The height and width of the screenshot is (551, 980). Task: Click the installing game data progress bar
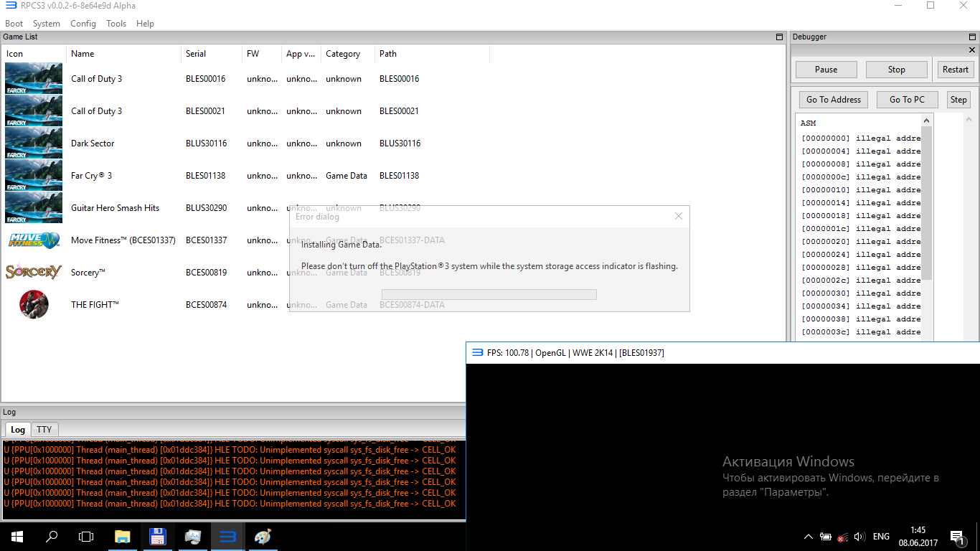[489, 294]
